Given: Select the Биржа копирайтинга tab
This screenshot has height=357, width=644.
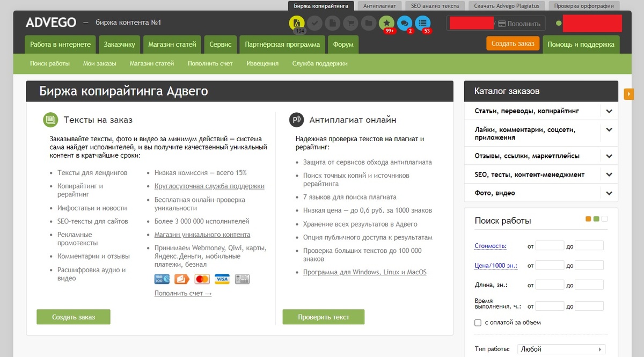Looking at the screenshot, I should click(x=321, y=6).
